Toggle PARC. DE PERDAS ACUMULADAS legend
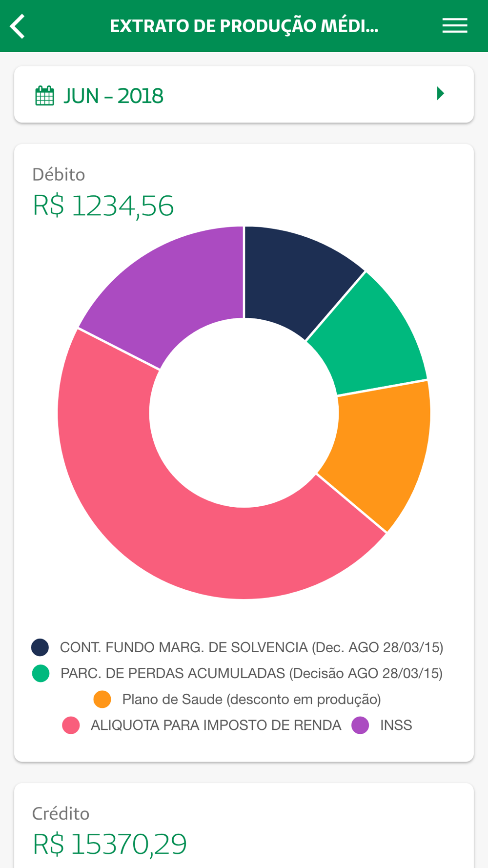Screen dimensions: 488x868 (251, 674)
